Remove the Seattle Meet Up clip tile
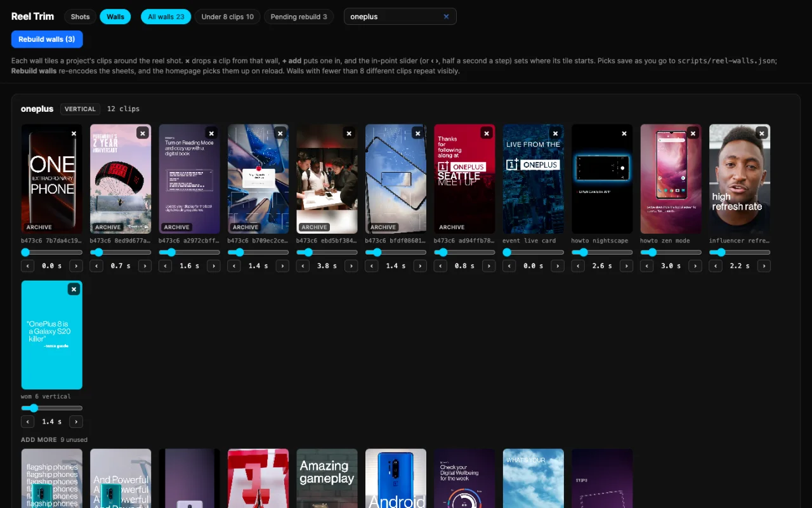 tap(487, 133)
